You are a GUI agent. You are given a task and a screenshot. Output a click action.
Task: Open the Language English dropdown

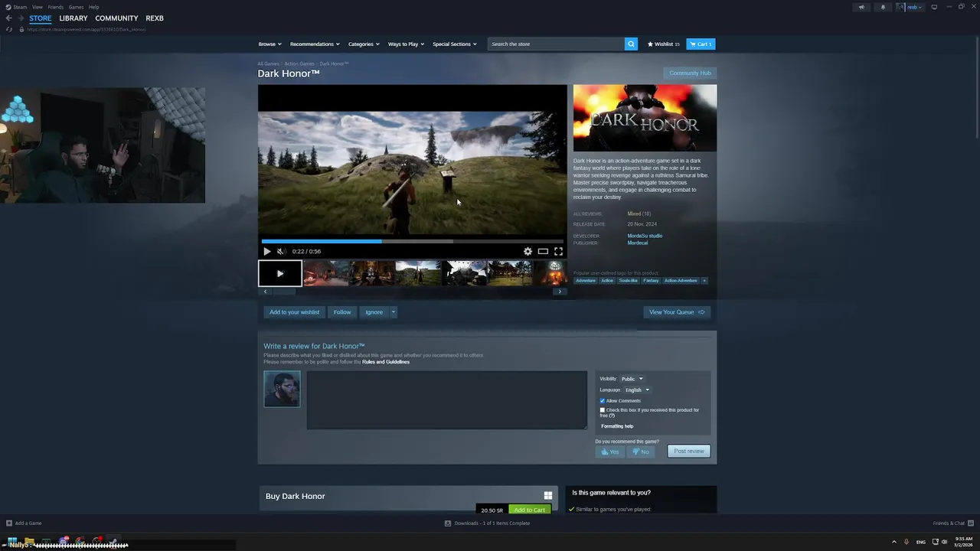[637, 390]
